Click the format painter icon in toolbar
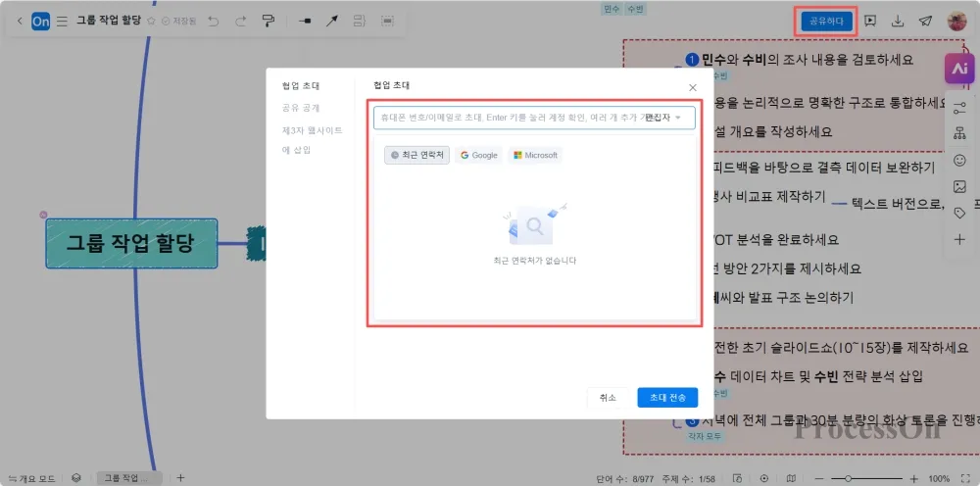Viewport: 980px width, 486px height. (x=268, y=21)
